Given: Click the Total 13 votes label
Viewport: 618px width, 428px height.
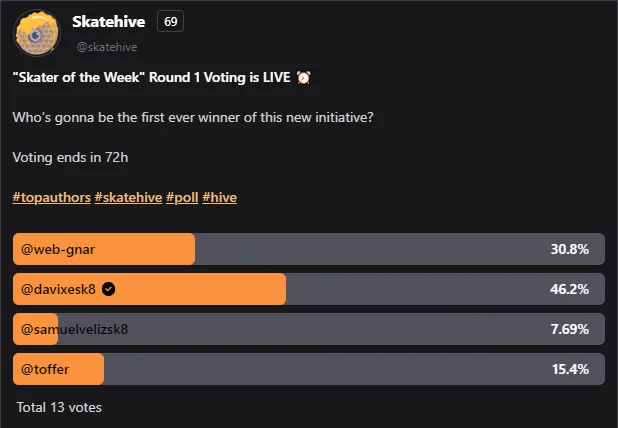Looking at the screenshot, I should tap(59, 407).
